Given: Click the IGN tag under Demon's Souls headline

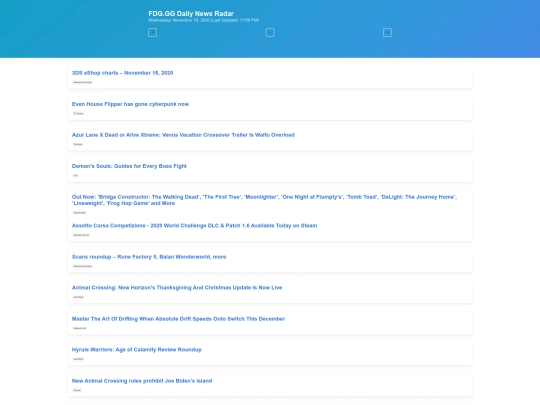Looking at the screenshot, I should tap(75, 175).
